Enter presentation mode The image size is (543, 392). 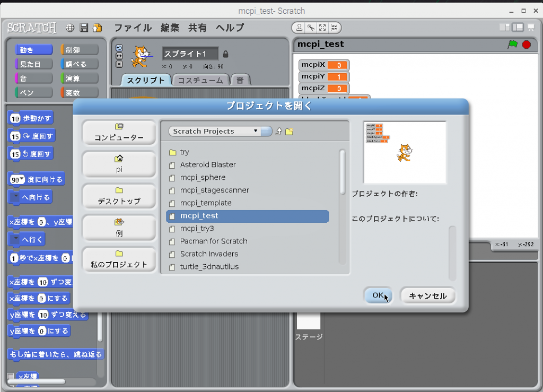point(531,28)
